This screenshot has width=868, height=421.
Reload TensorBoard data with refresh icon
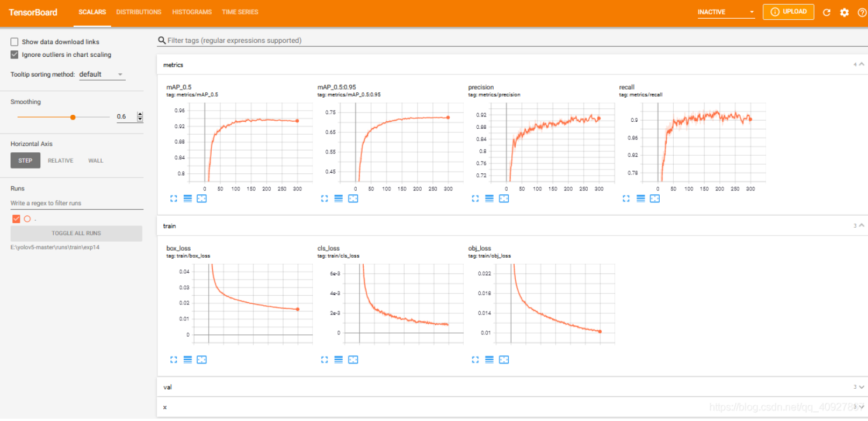[826, 12]
